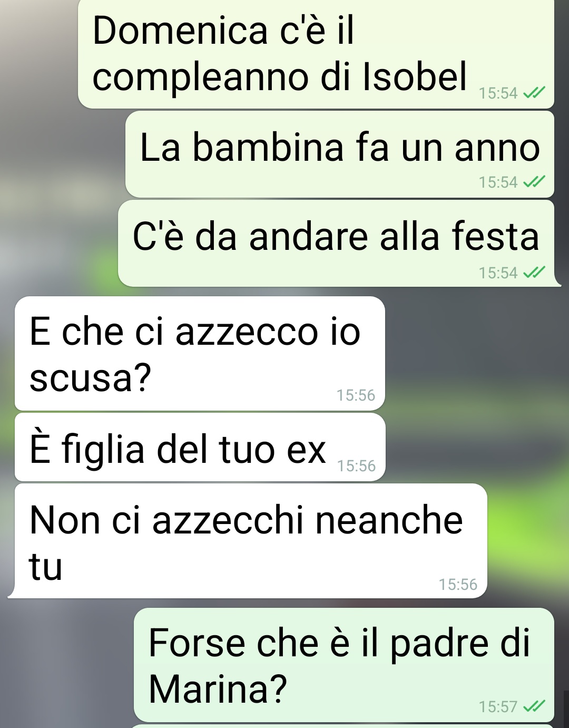This screenshot has width=569, height=728.
Task: Select the "Forse che è il padre" message bubble
Action: point(344,665)
